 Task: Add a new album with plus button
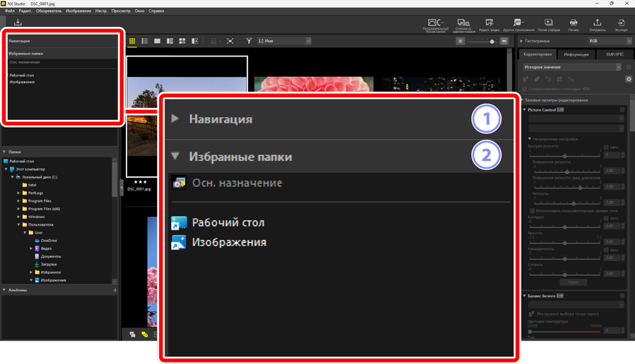coord(115,290)
